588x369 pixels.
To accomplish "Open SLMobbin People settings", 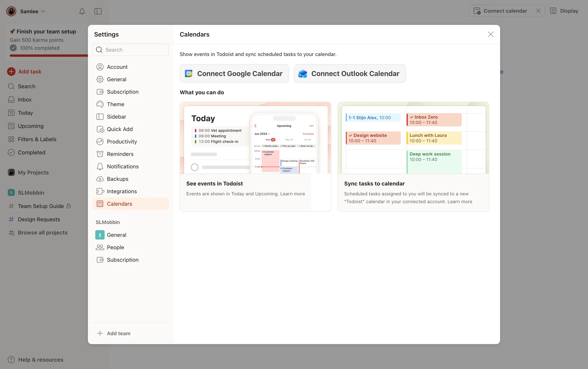I will coord(115,247).
